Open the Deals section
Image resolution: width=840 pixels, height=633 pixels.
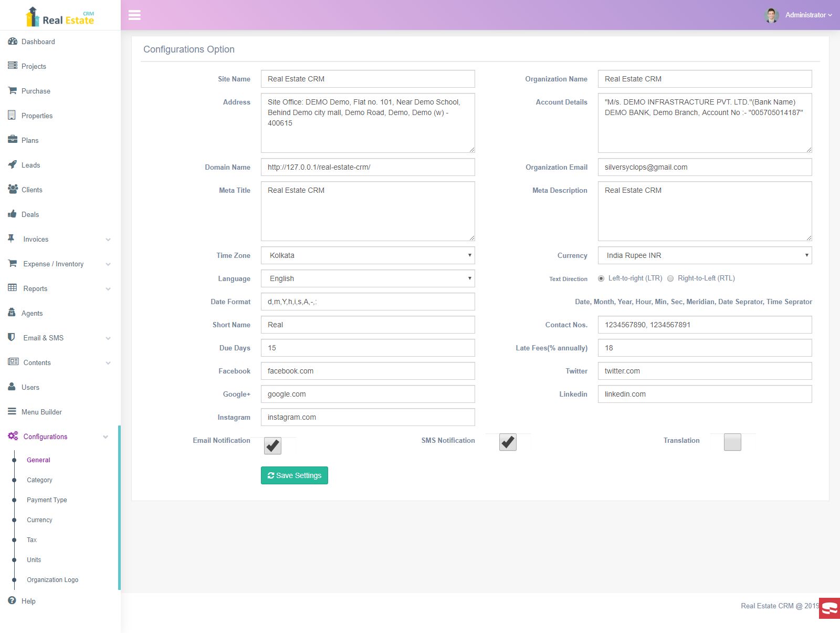pos(30,214)
